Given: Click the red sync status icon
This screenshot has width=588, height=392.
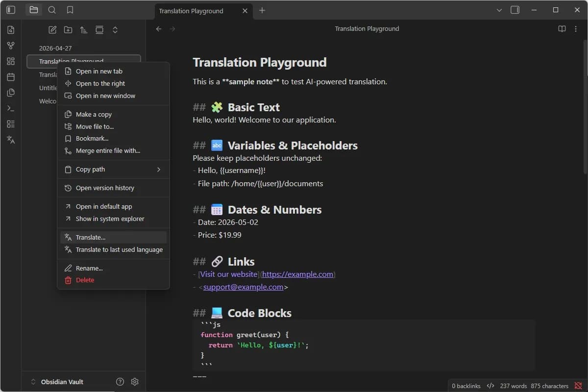Looking at the screenshot, I should [x=578, y=386].
